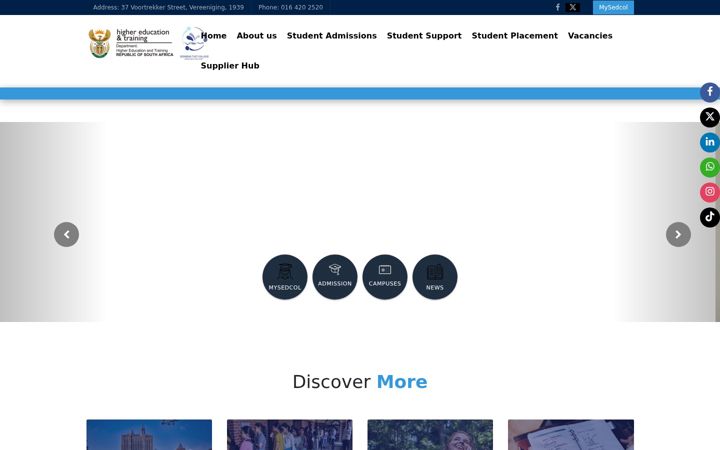Image resolution: width=720 pixels, height=450 pixels.
Task: Open the Home menu item
Action: click(x=214, y=36)
